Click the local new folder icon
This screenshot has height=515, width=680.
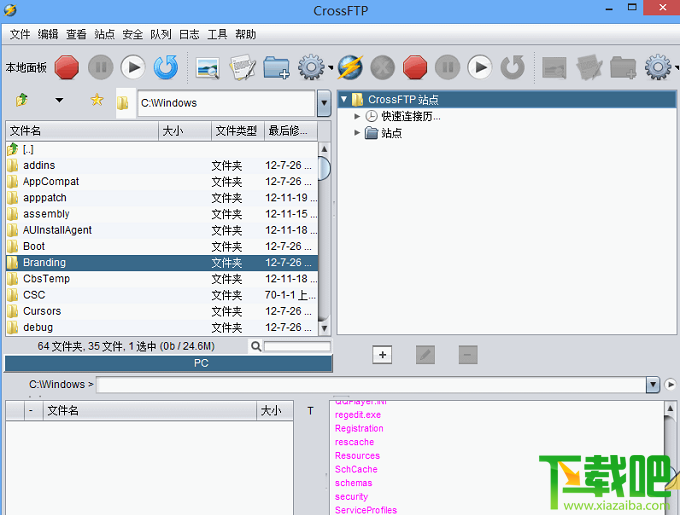point(277,67)
